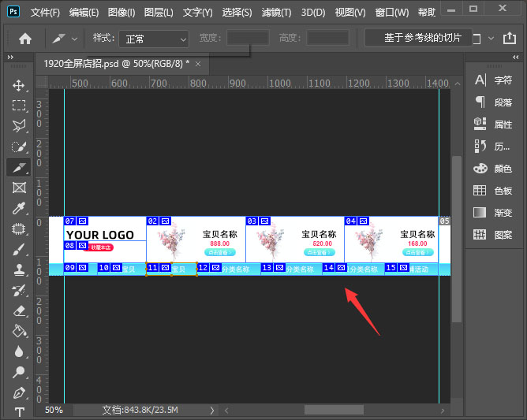Select the Spot Healing Brush tool

pos(19,229)
